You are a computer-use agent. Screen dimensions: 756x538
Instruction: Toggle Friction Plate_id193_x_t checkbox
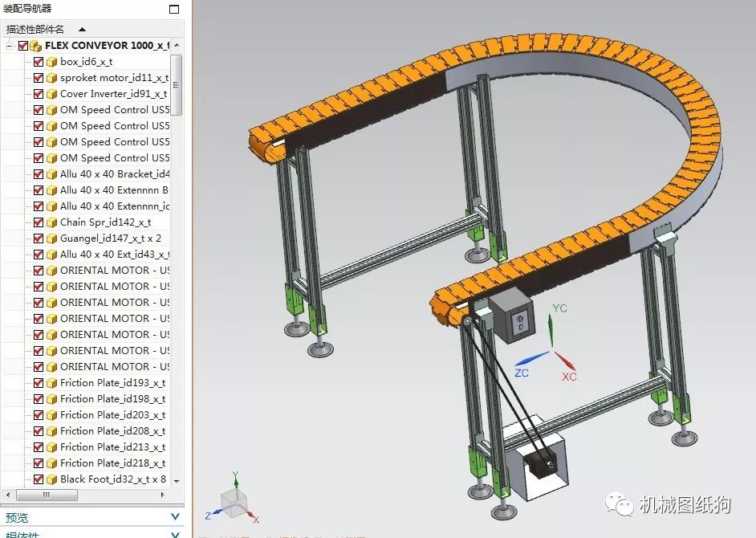pos(39,383)
